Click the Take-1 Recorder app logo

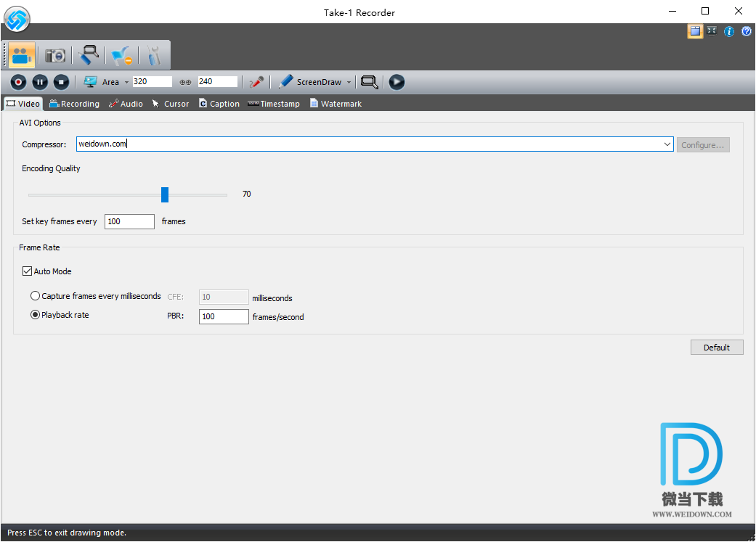click(17, 20)
